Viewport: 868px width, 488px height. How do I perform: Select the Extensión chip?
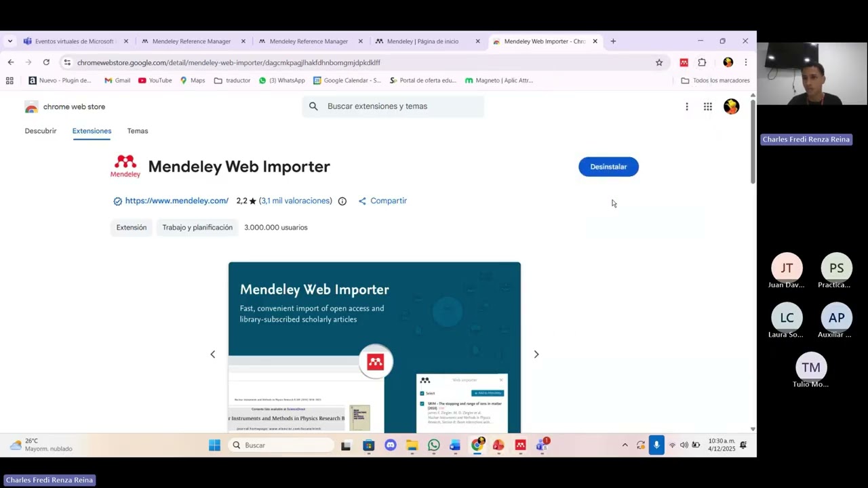(x=132, y=228)
